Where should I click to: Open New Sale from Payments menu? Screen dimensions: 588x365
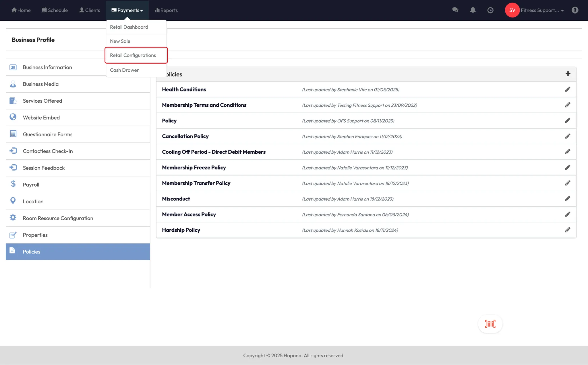(120, 41)
